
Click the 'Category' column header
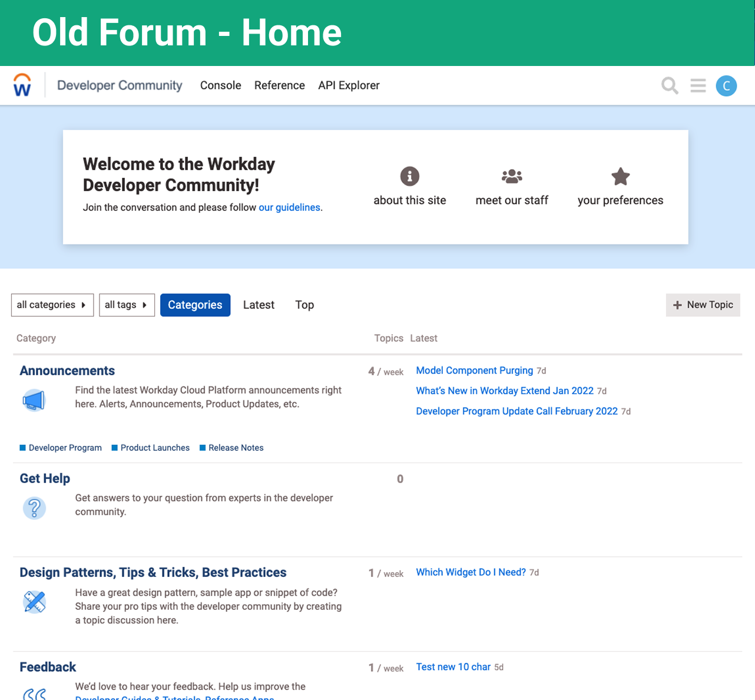pos(36,338)
